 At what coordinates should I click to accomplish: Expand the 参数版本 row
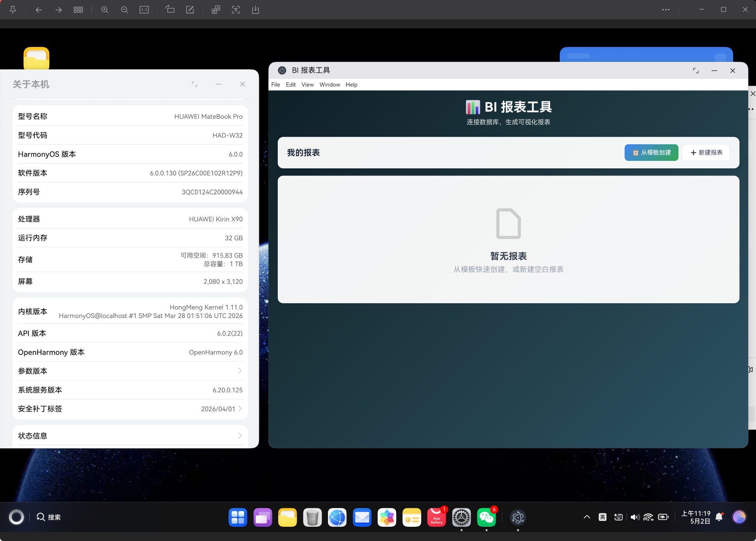pos(130,371)
